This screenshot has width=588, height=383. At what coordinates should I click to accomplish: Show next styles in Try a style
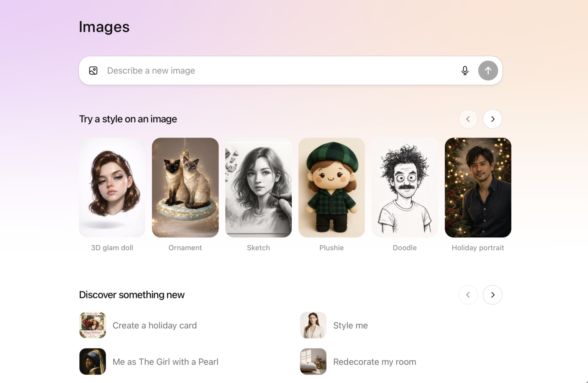[492, 119]
